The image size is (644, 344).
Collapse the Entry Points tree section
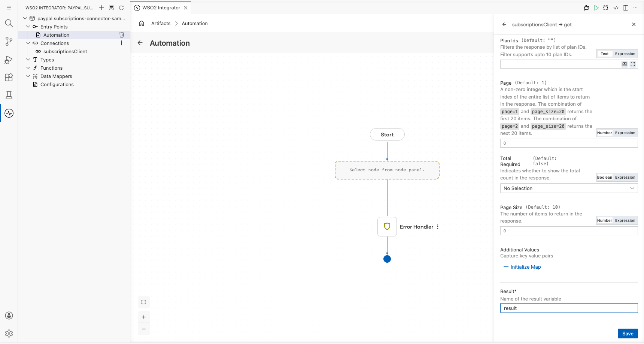tap(28, 27)
